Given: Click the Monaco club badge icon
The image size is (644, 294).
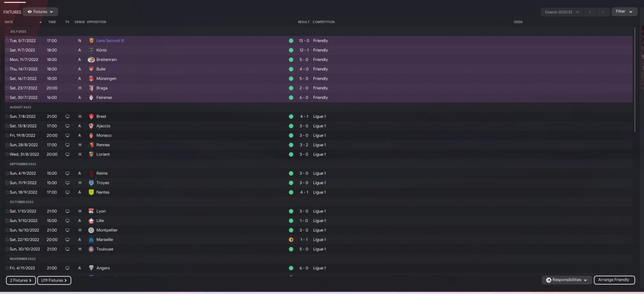Looking at the screenshot, I should (91, 135).
